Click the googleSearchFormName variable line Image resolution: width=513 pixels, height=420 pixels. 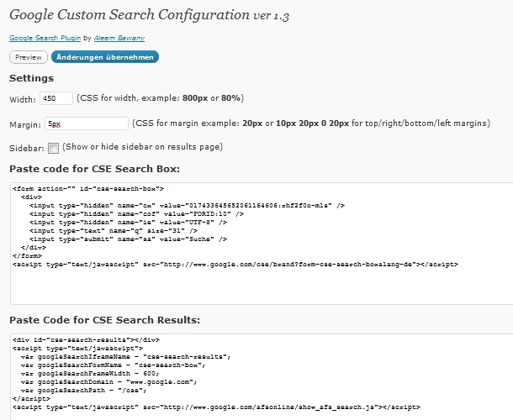point(114,365)
